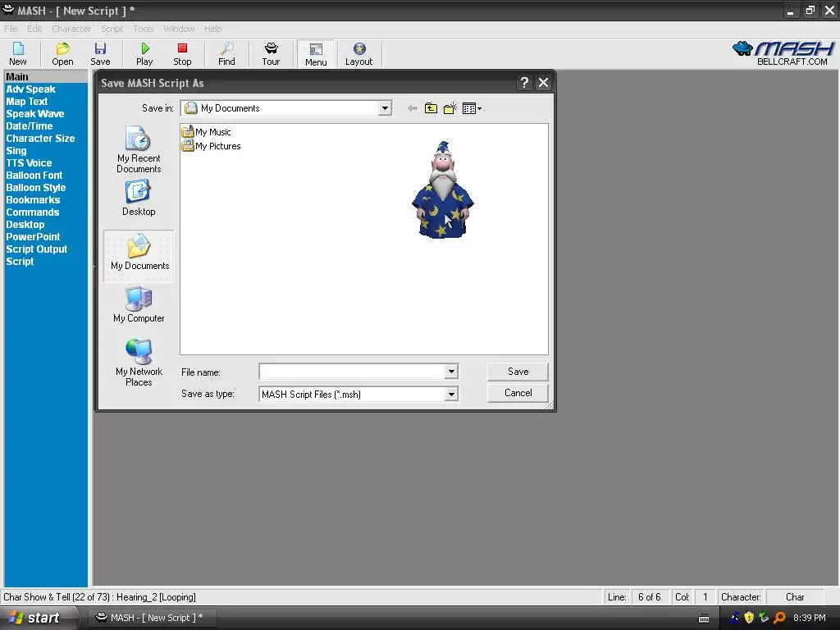The width and height of the screenshot is (840, 630).
Task: Select TTS Voice in the sidebar
Action: (x=29, y=163)
